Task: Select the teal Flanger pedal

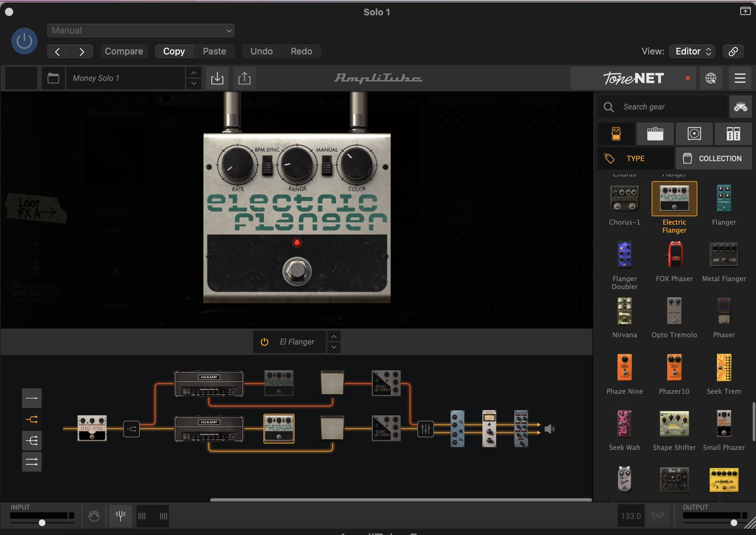Action: [x=724, y=199]
